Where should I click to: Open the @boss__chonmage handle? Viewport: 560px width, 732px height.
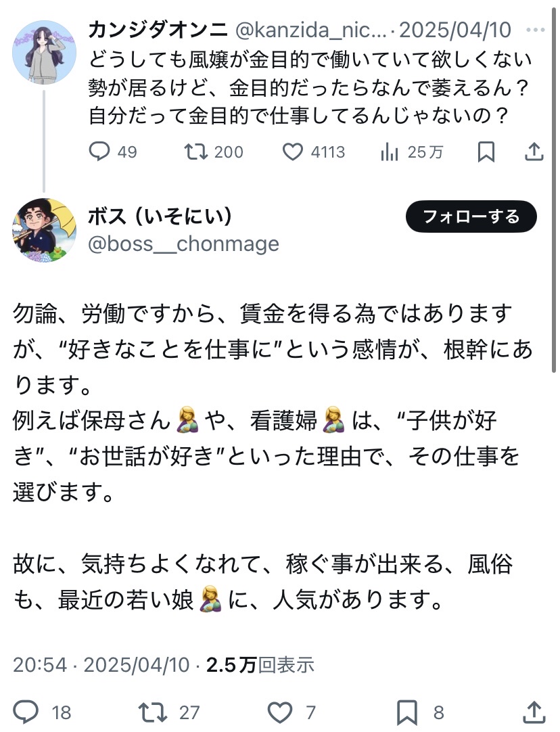pyautogui.click(x=184, y=244)
